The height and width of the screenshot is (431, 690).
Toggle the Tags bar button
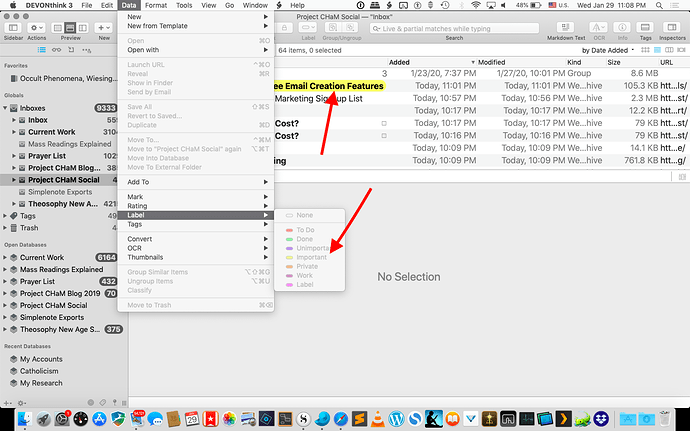(645, 27)
